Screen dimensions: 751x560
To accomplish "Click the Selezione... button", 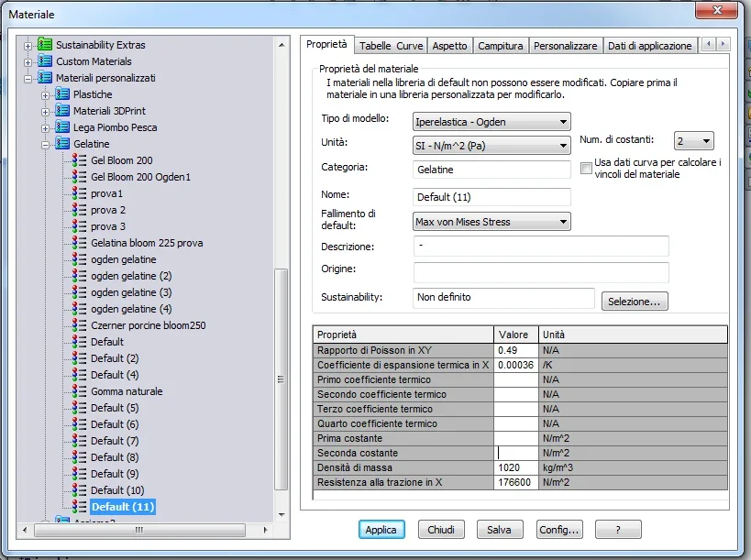I will point(635,302).
